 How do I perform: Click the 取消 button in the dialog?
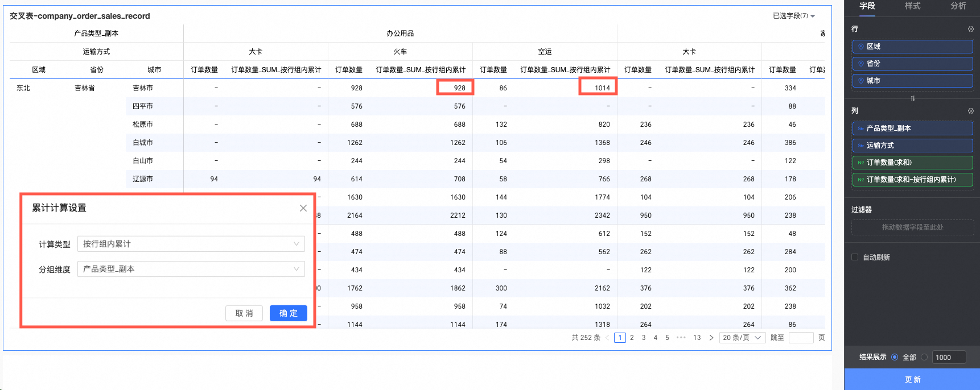click(244, 313)
